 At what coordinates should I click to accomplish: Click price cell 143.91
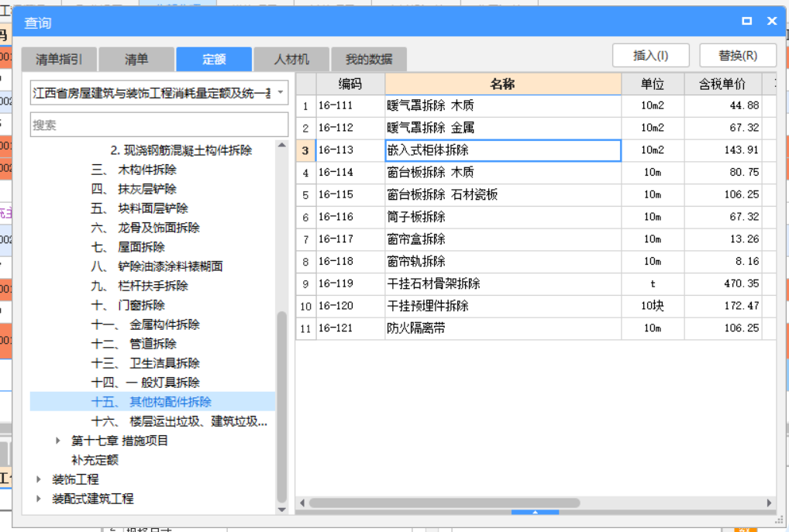(x=722, y=150)
